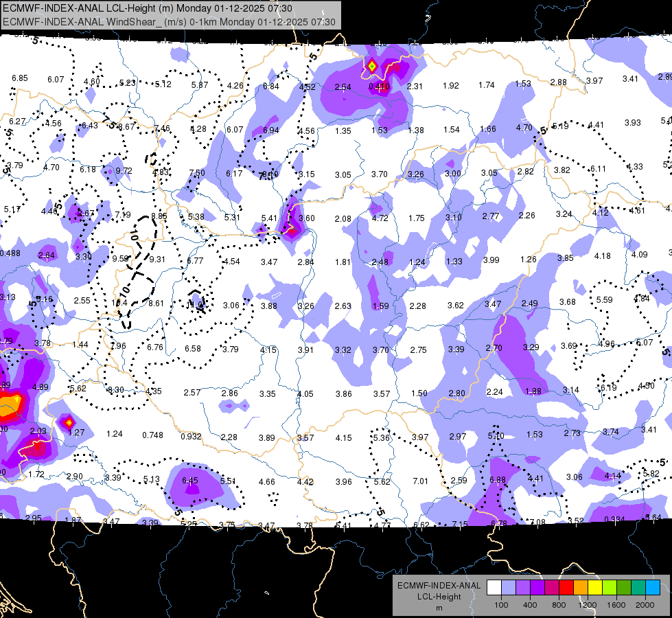
Task: Pick the yellow legend swatch
Action: pos(595,588)
